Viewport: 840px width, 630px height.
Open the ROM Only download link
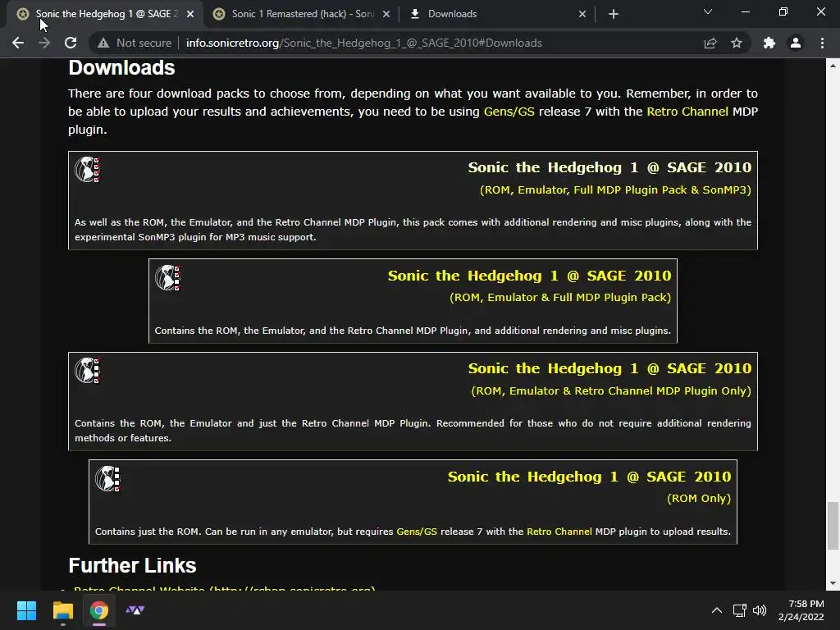[x=699, y=498]
